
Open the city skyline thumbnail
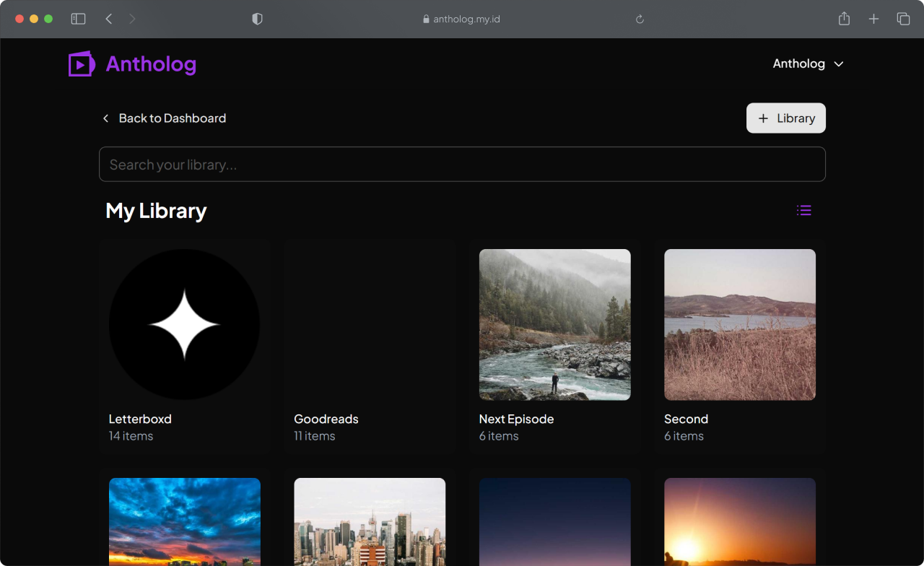click(370, 522)
